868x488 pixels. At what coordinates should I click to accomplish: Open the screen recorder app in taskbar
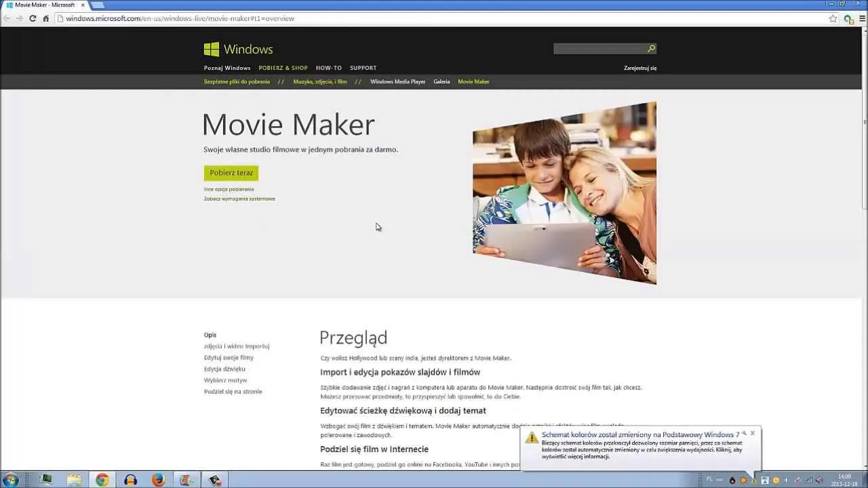214,480
